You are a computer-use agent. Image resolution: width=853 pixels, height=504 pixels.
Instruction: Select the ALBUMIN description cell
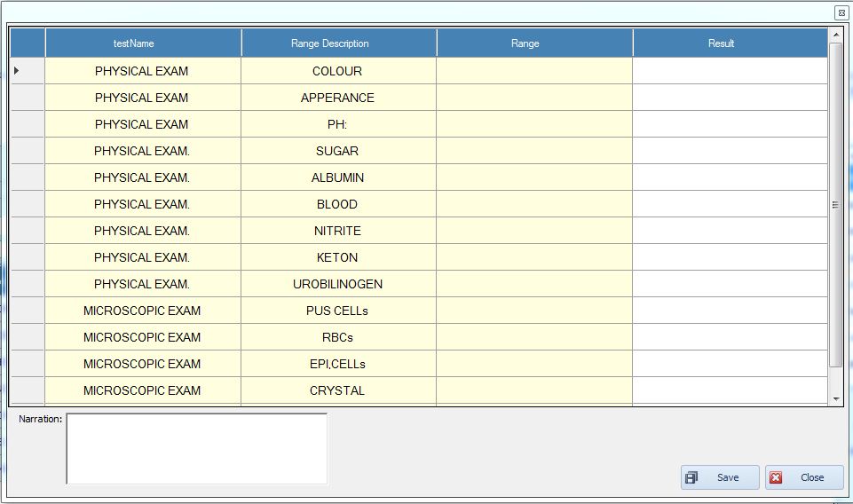coord(339,177)
